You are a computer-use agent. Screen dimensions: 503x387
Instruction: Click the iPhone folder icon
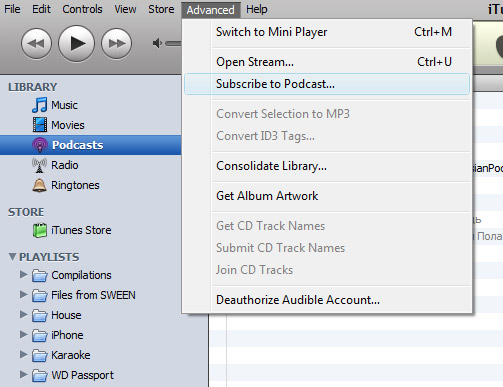point(40,336)
